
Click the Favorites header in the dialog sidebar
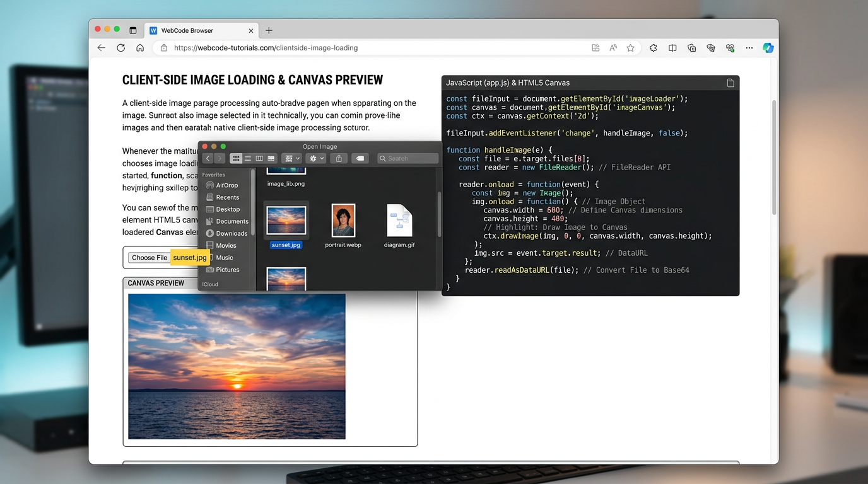pos(213,175)
